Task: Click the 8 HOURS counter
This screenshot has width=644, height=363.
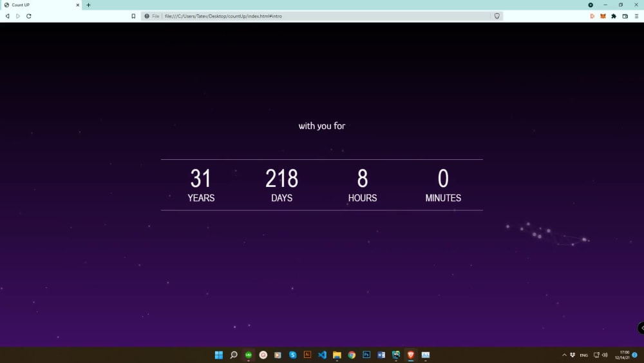Action: click(362, 185)
